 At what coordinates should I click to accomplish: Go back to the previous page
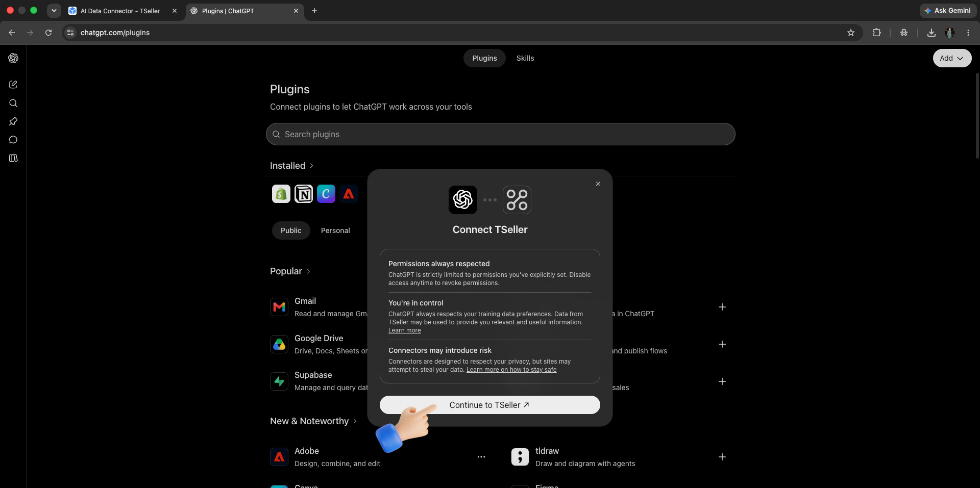(x=12, y=33)
